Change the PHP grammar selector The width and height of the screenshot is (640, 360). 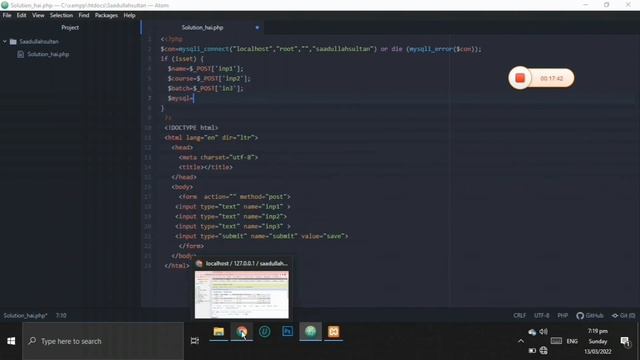pos(562,316)
